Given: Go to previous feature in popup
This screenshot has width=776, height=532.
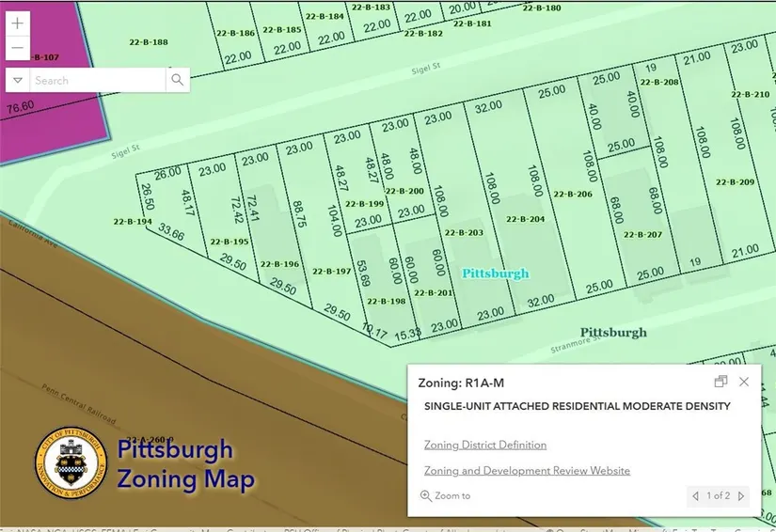Looking at the screenshot, I should tap(695, 496).
